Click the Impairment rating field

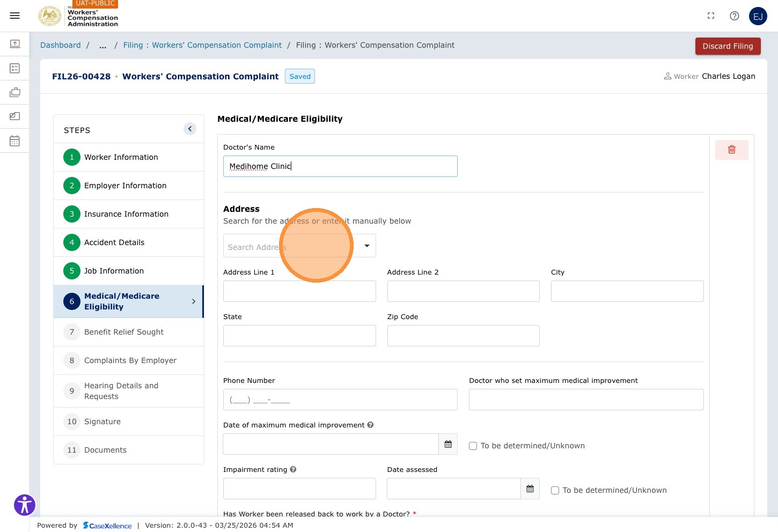coord(299,489)
